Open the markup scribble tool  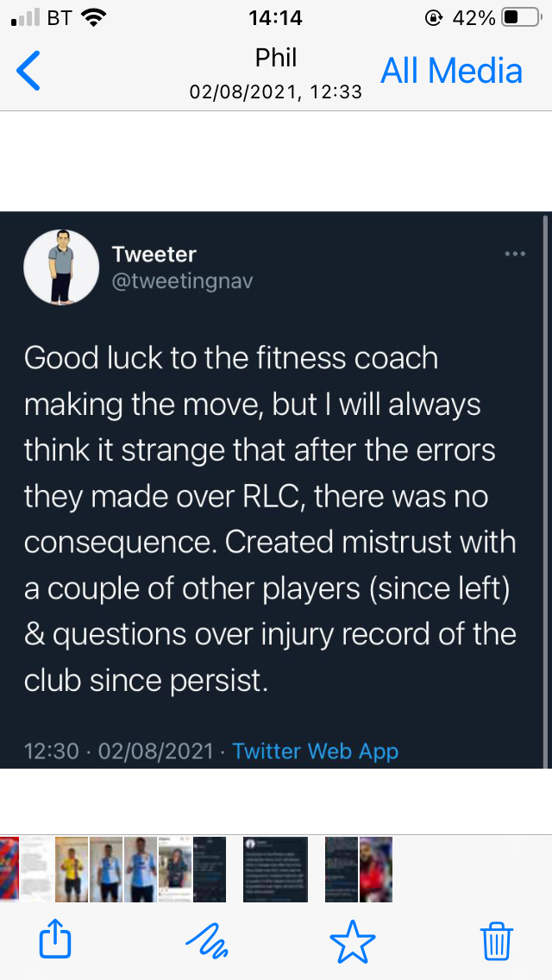(x=207, y=939)
